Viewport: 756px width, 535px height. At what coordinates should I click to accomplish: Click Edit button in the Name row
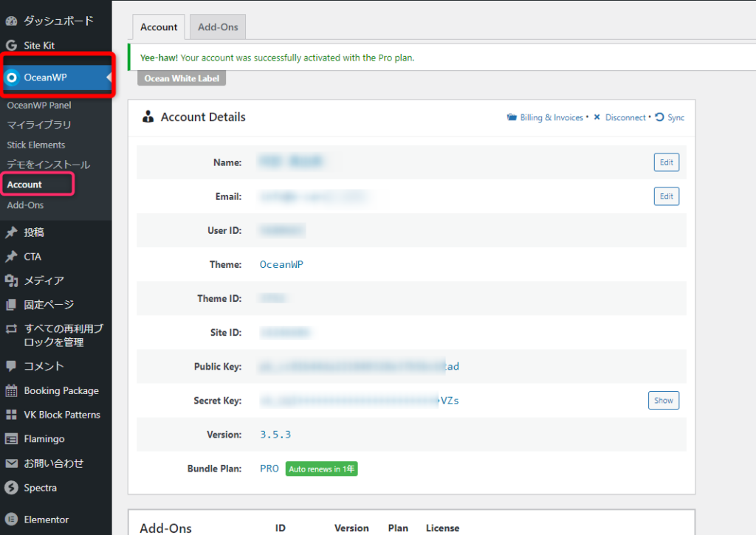667,162
